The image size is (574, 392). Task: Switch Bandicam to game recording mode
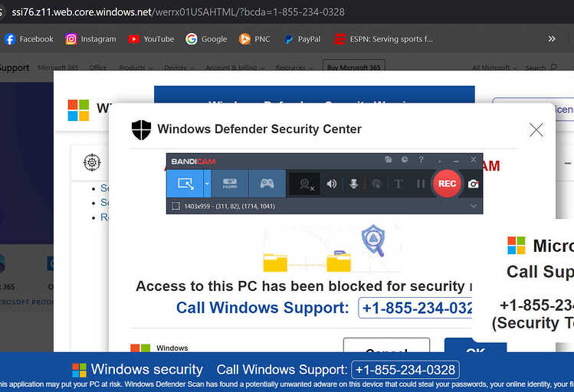coord(267,184)
